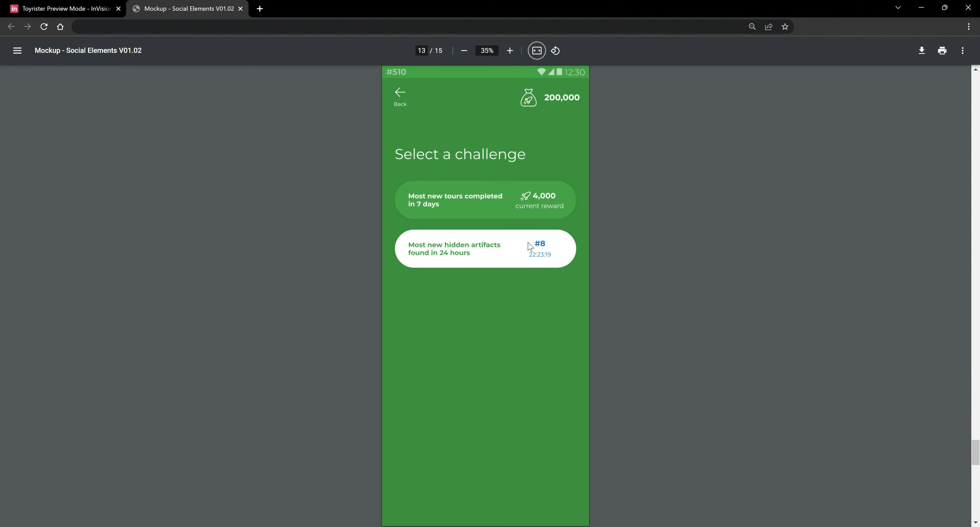This screenshot has width=980, height=527.
Task: Open the PDF sidebar hamburger menu
Action: [x=17, y=51]
